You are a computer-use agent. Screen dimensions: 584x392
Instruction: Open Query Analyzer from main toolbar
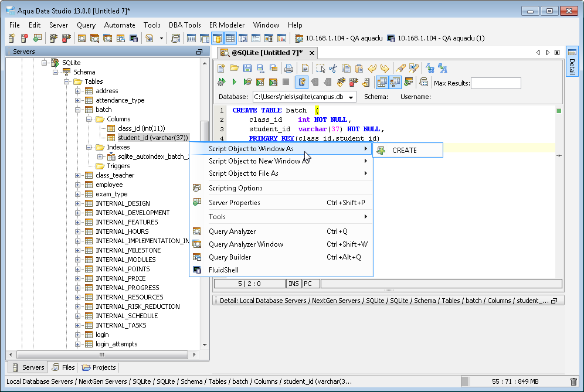(82, 38)
